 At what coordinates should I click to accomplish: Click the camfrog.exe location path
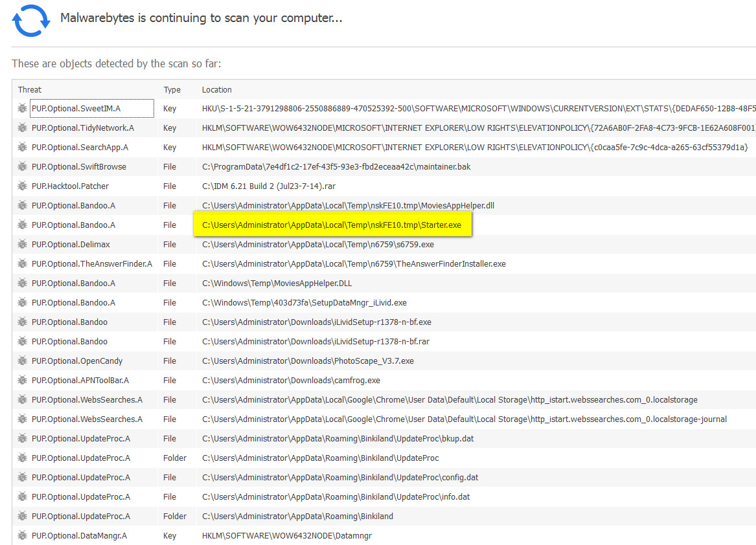point(291,380)
